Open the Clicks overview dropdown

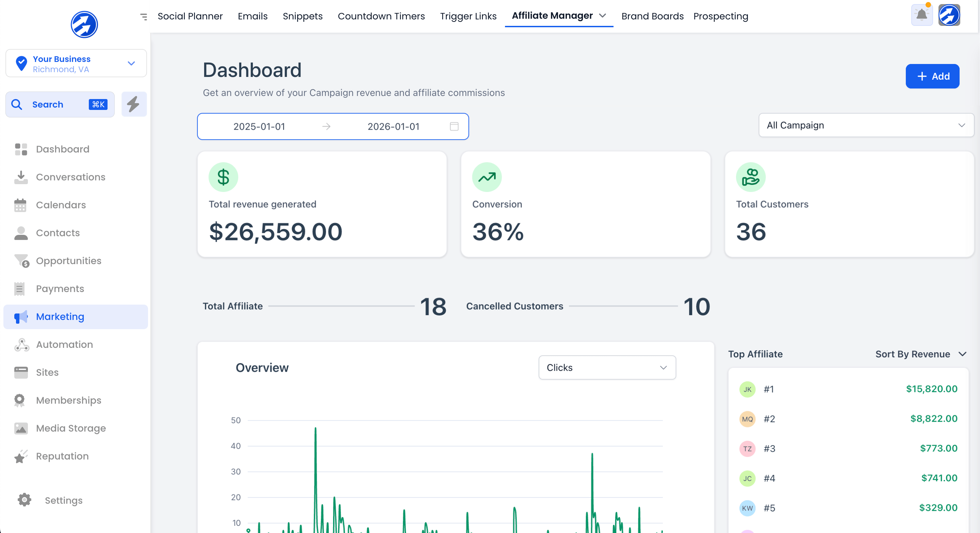(607, 368)
